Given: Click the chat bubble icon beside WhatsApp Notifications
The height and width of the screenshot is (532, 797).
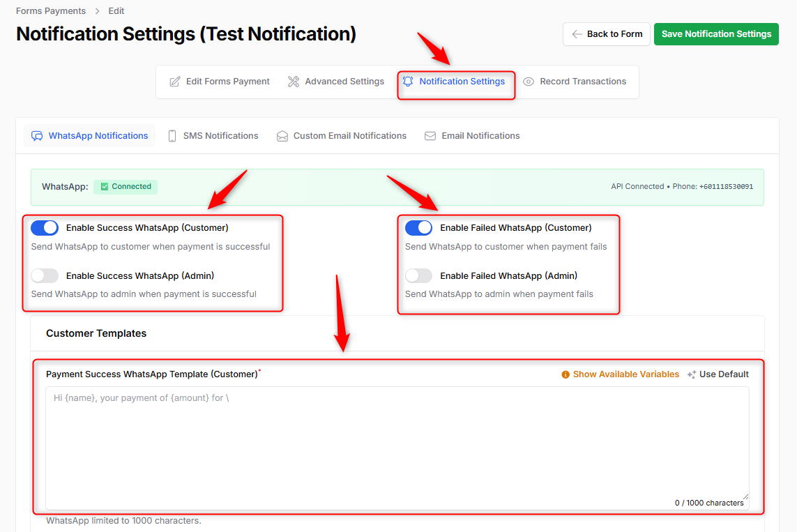Looking at the screenshot, I should 37,136.
